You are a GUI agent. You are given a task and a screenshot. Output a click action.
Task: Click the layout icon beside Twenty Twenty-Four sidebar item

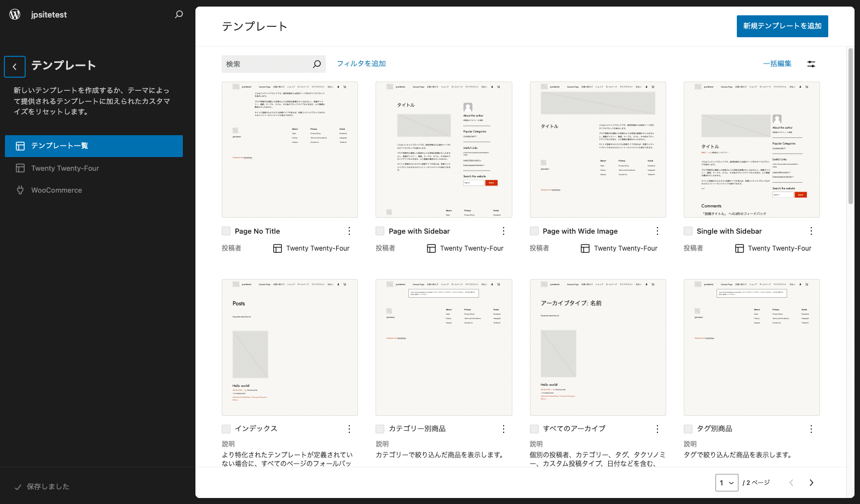point(20,169)
